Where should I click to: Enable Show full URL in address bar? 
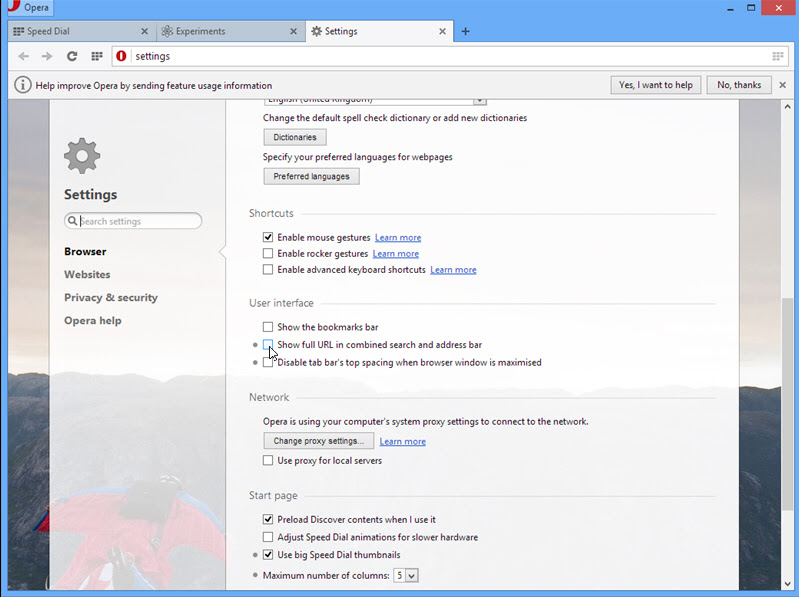coord(268,345)
